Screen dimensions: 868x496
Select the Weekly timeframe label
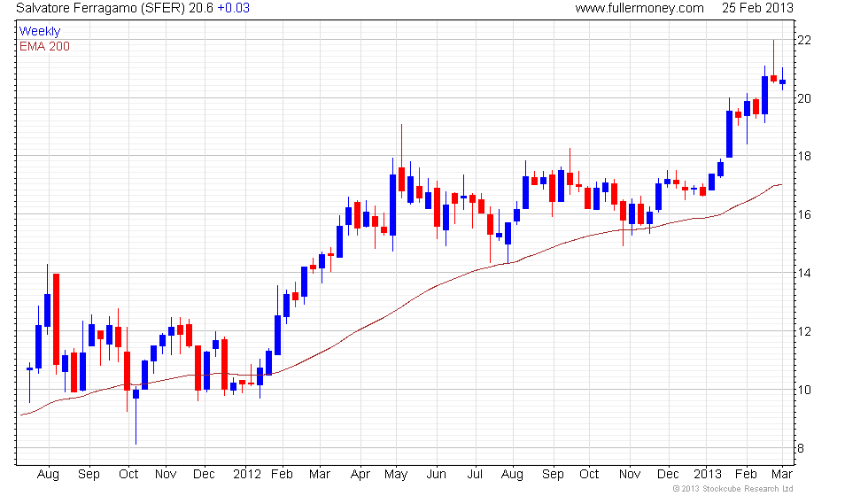click(x=39, y=32)
